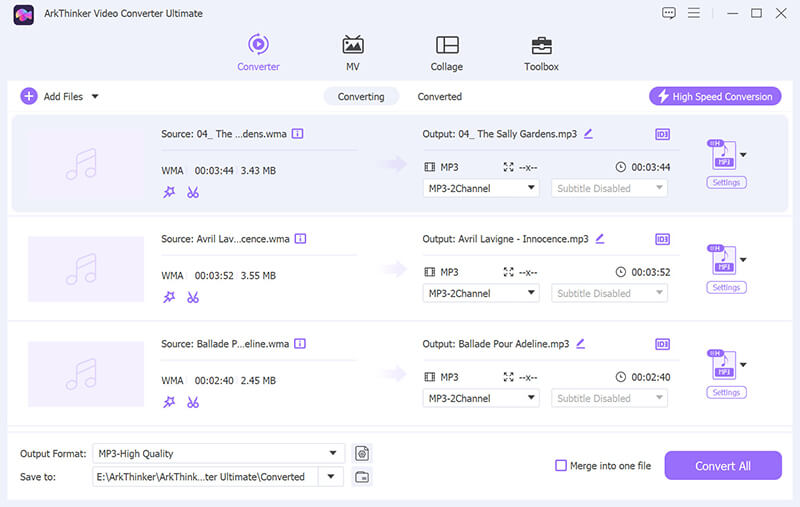Open cut scissors for The Sally Gardens
The height and width of the screenshot is (507, 800).
click(192, 192)
